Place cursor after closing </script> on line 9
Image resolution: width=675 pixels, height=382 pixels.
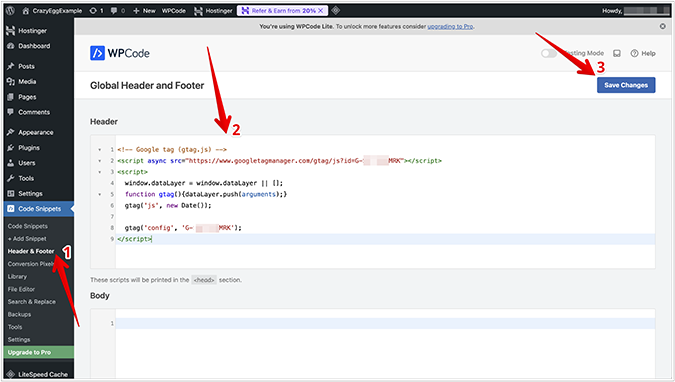152,239
